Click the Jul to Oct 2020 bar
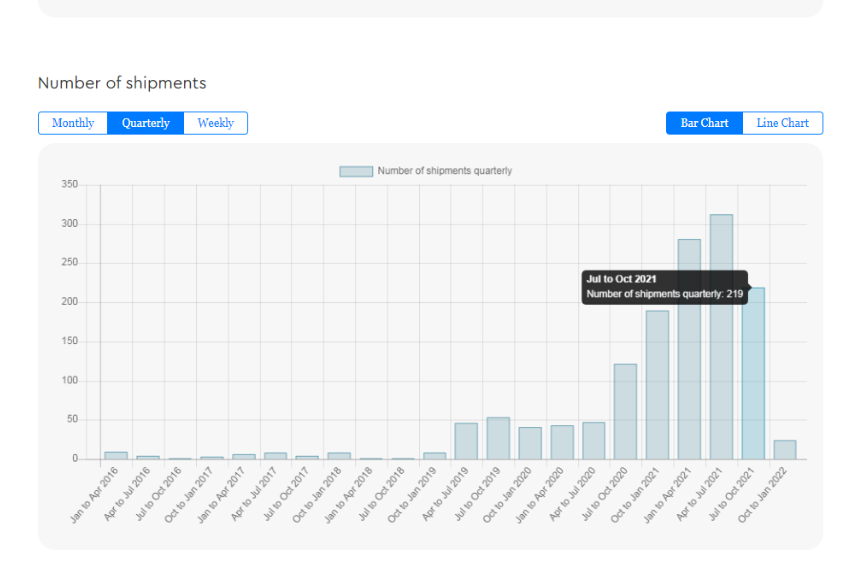Viewport: 848px width, 575px height. click(625, 412)
